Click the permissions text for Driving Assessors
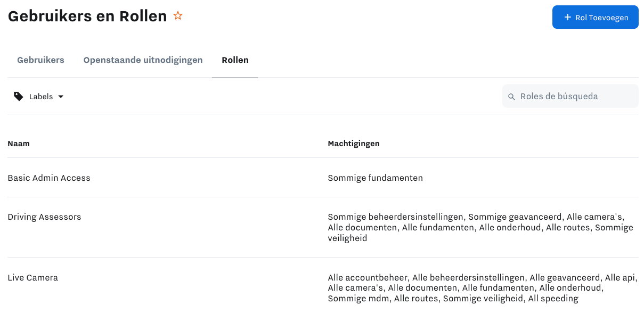This screenshot has width=644, height=312. point(479,228)
